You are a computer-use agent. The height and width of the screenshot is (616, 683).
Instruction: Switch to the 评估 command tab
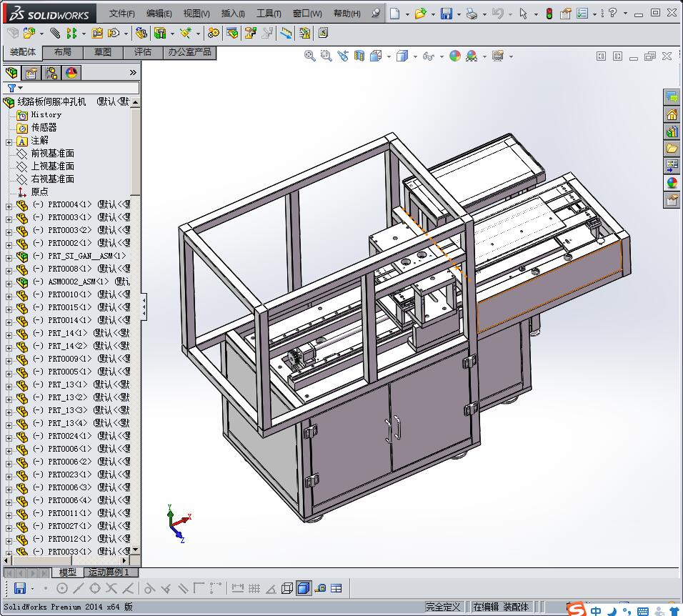click(143, 52)
